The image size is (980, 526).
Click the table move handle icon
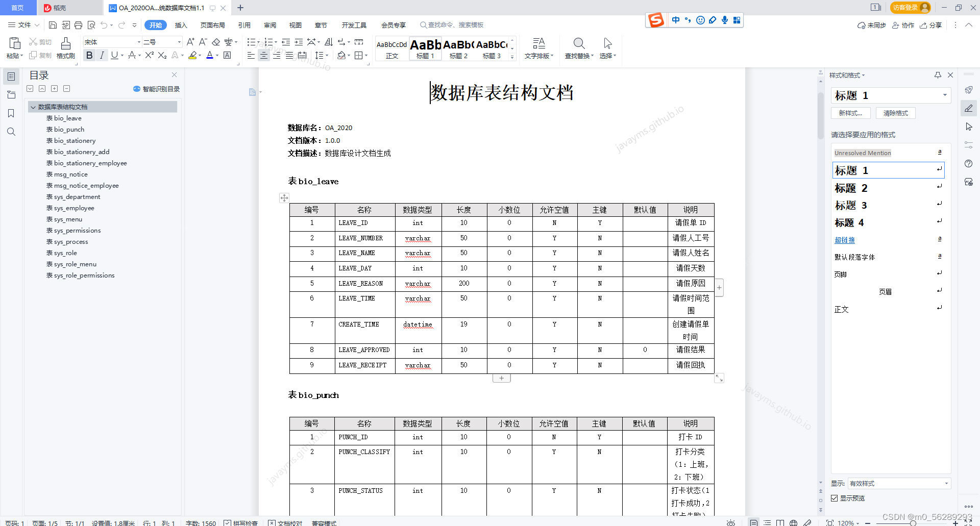point(284,197)
